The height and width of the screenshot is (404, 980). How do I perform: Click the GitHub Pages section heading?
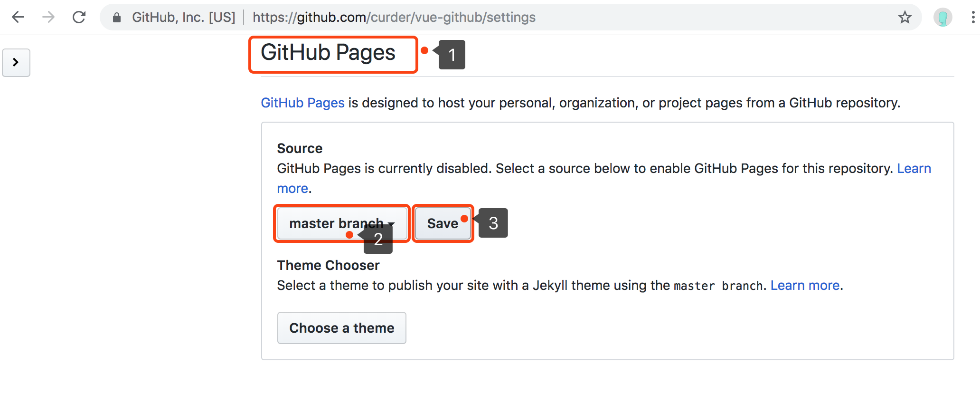328,53
